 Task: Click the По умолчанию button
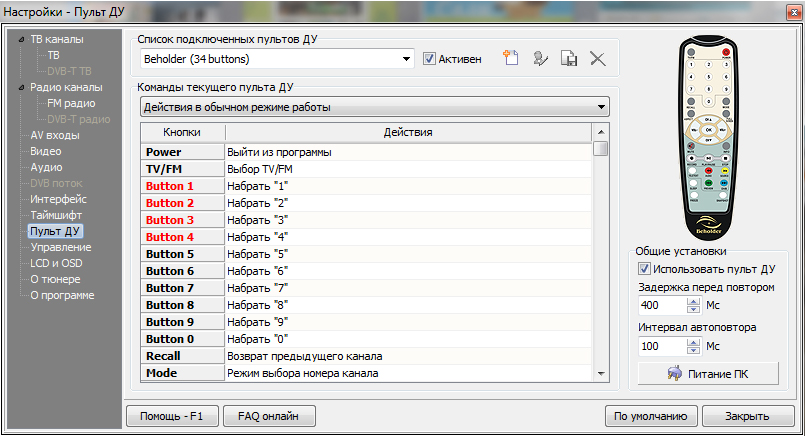[650, 416]
